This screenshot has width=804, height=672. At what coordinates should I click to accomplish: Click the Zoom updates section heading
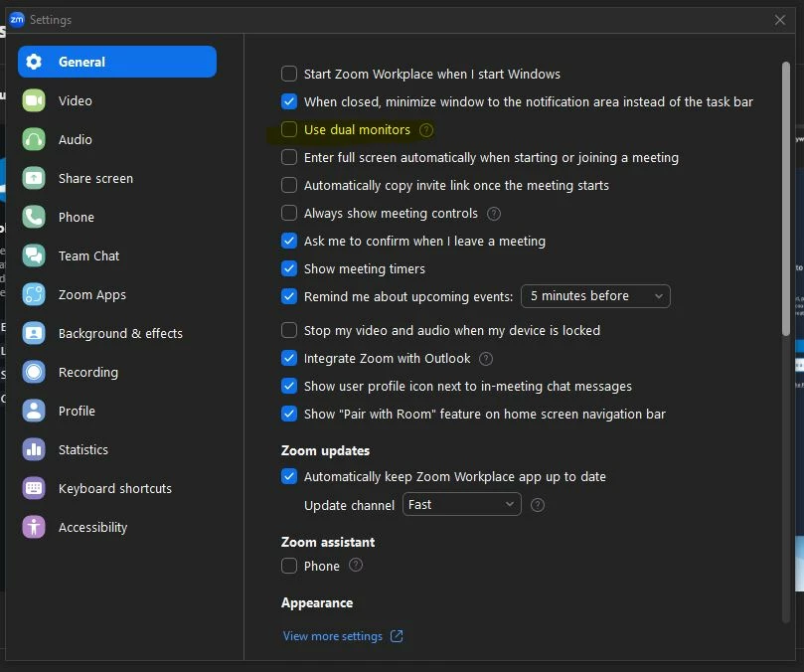(x=325, y=450)
